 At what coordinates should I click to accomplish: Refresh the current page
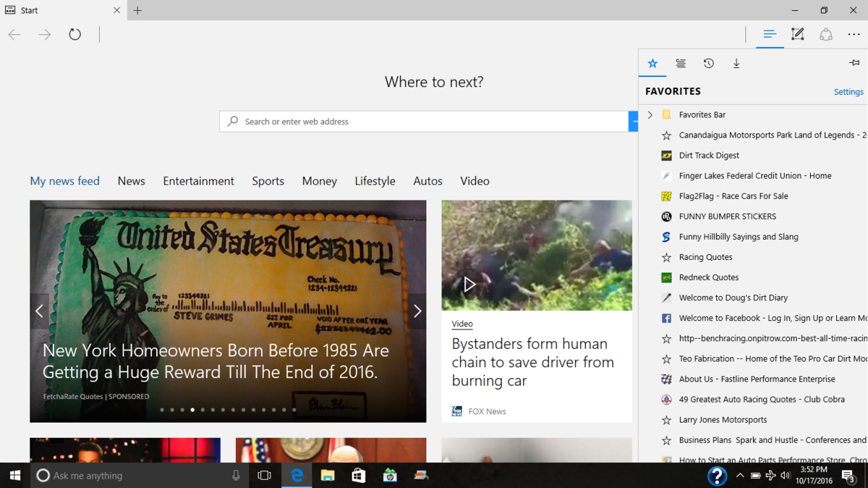point(75,35)
